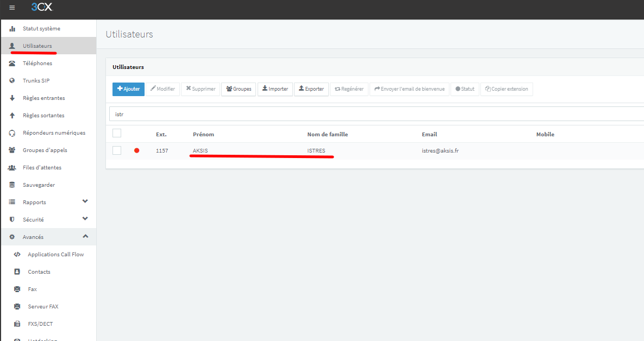Toggle the select-all checkbox in table header
644x341 pixels.
click(x=117, y=133)
